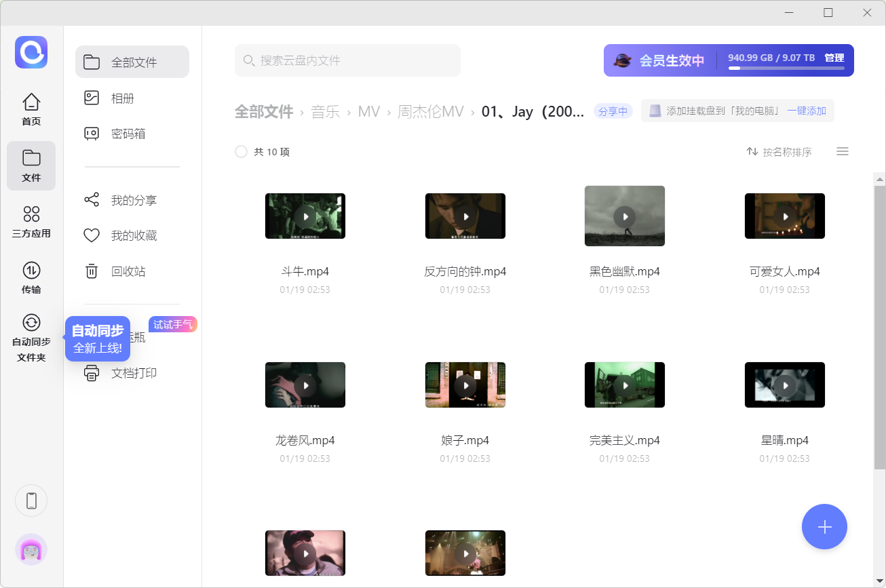
Task: Play the 反方向的钟.mp4 thumbnail
Action: 465,216
